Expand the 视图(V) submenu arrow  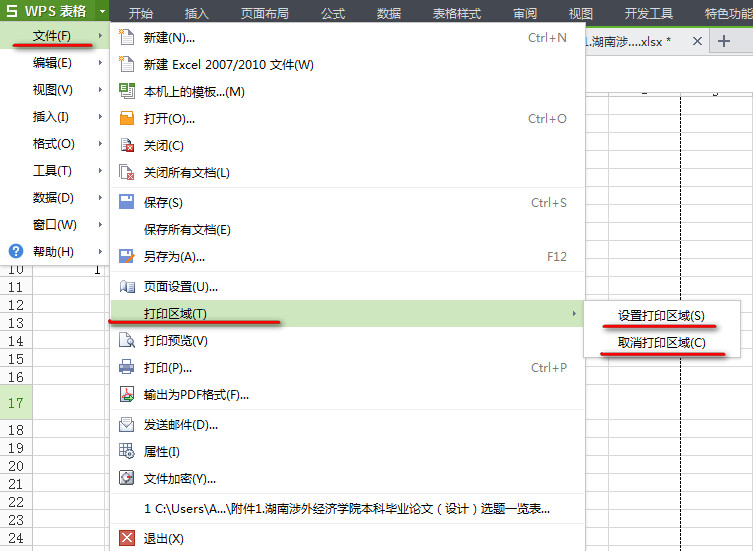click(100, 89)
